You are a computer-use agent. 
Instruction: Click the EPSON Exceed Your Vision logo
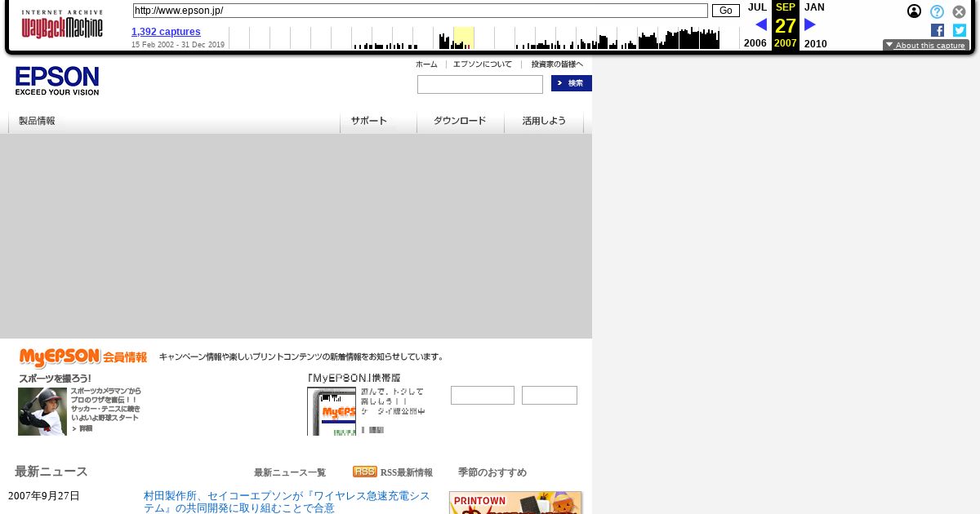[57, 81]
